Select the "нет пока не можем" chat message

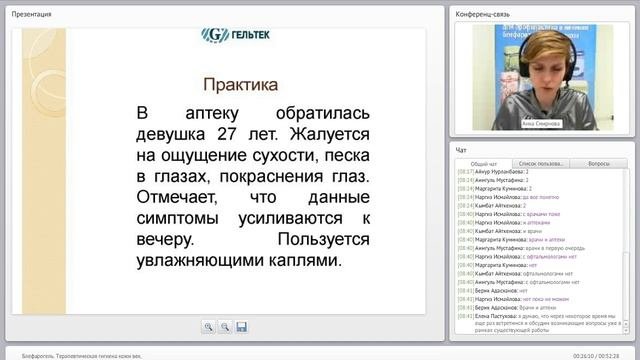pos(513,299)
